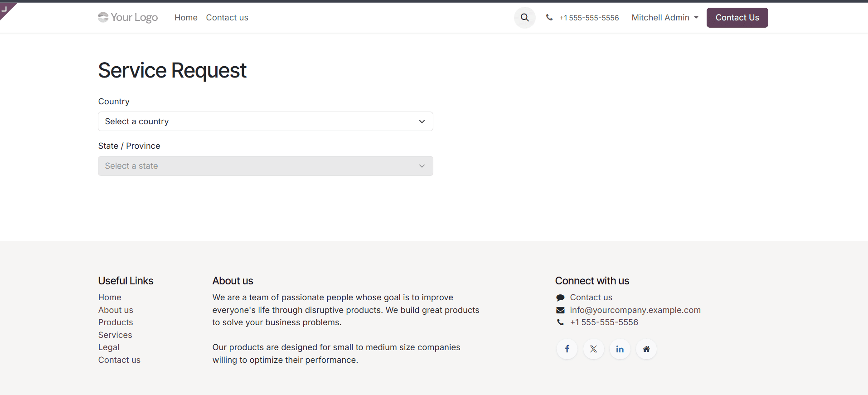868x395 pixels.
Task: Click the home social icon in footer
Action: click(x=646, y=349)
